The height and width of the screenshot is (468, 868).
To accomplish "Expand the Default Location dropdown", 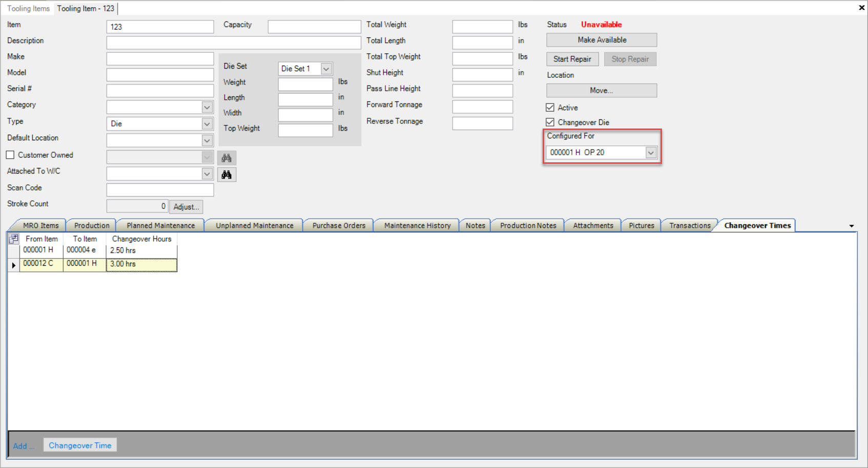I will (x=207, y=140).
